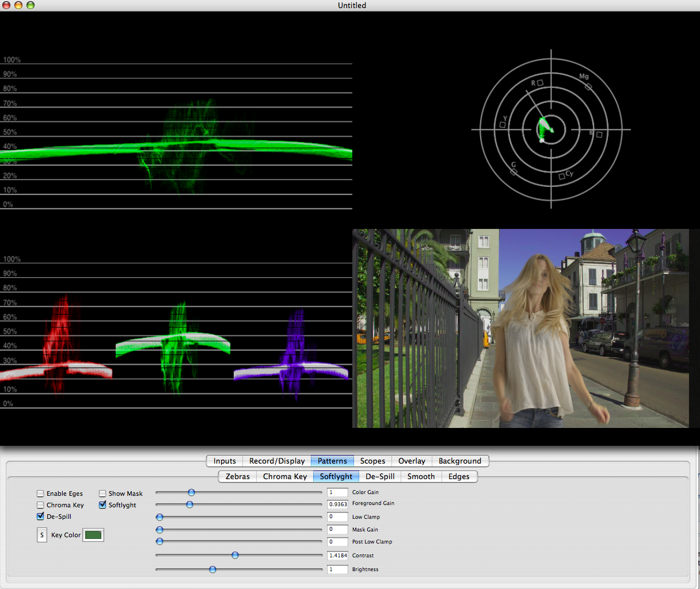Viewport: 700px width, 589px height.
Task: Click the "Untitled" window title text
Action: pos(352,5)
